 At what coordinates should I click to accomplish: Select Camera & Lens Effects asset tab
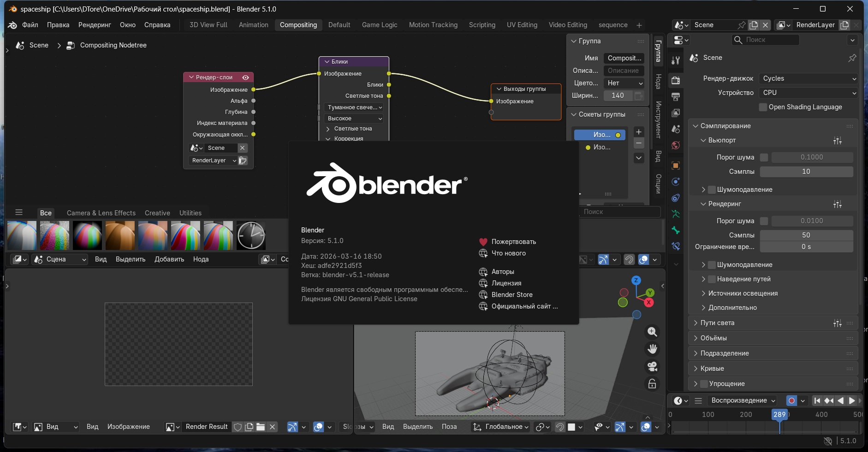[x=101, y=213]
